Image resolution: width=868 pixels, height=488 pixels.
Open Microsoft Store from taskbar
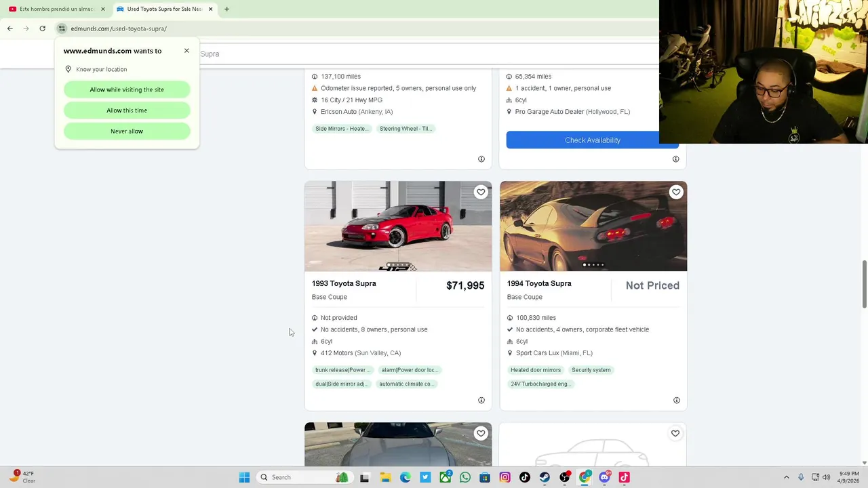[x=485, y=477]
